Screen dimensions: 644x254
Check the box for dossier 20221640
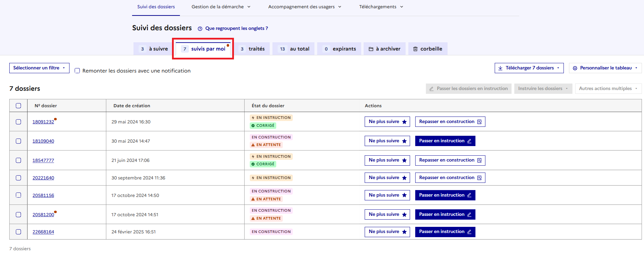(19, 178)
